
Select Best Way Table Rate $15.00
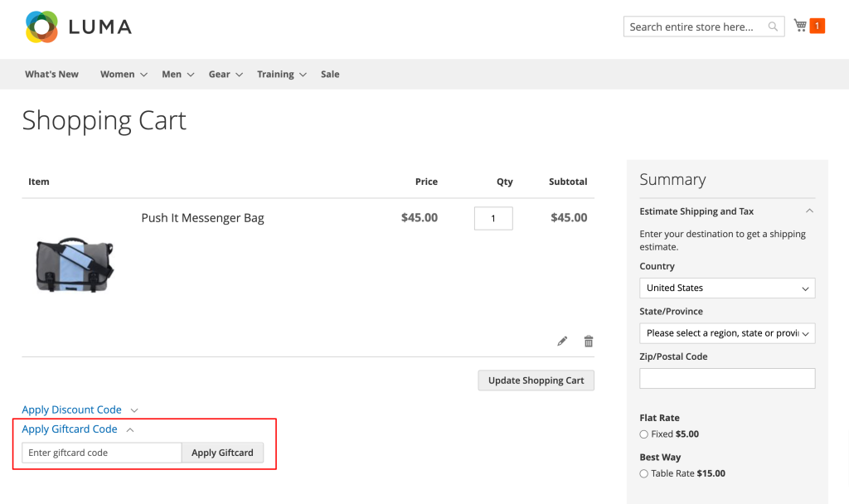coord(644,474)
